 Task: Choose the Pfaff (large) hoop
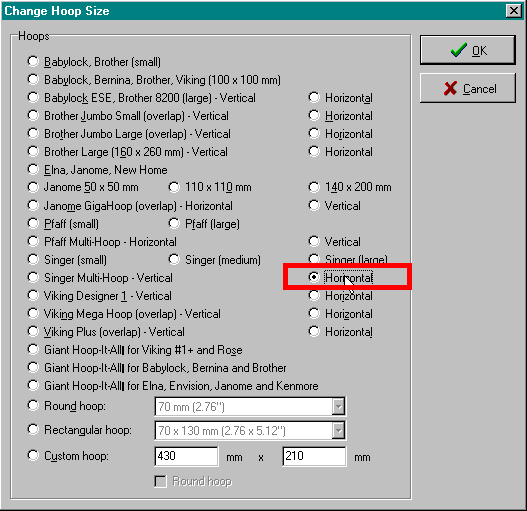(x=204, y=224)
